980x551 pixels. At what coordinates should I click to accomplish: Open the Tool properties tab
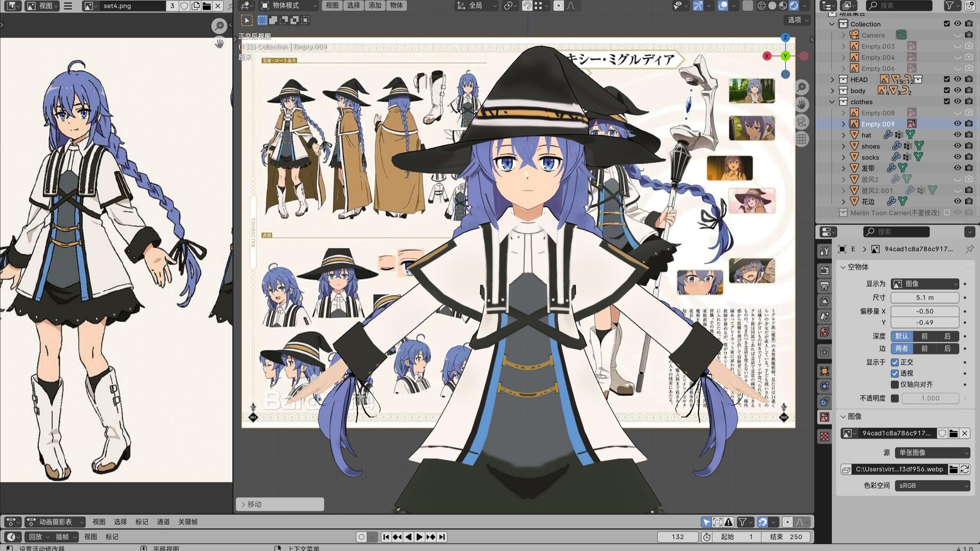[x=824, y=251]
